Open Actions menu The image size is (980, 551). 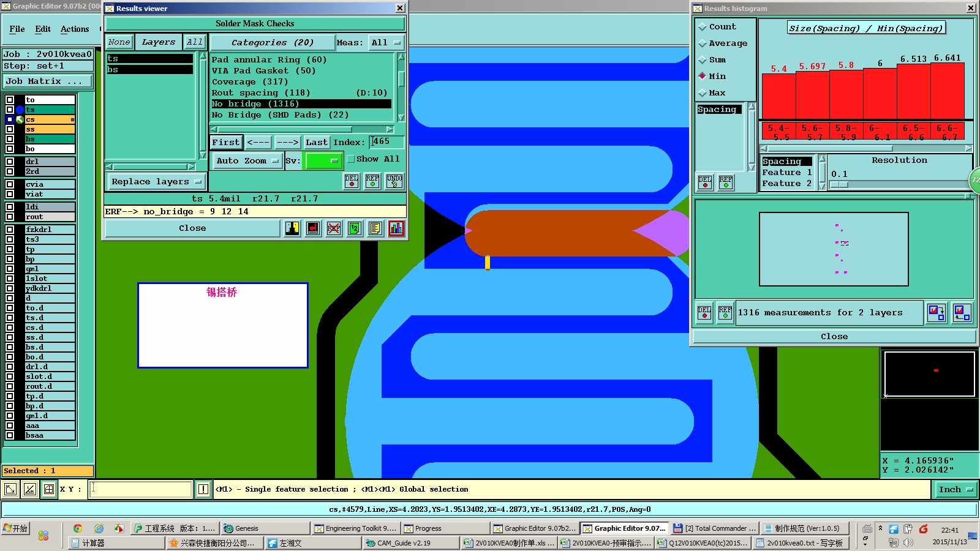pos(75,29)
